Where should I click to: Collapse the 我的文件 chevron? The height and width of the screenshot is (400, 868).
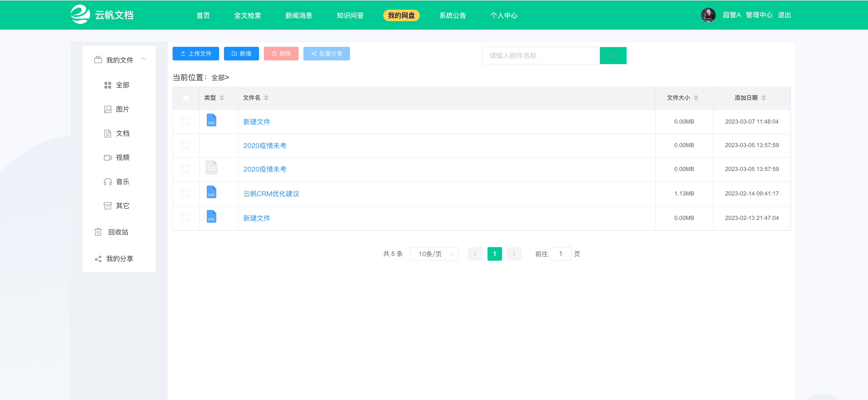143,59
